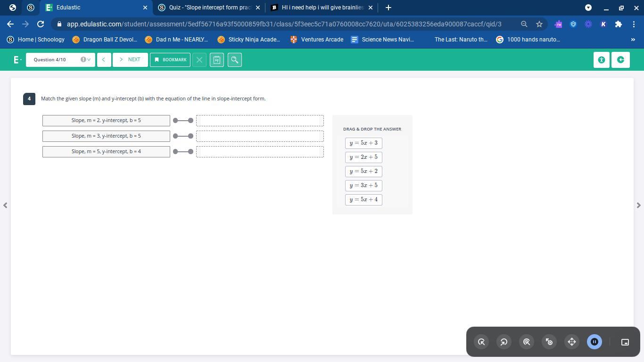Click drop zone for m = 3, b = 5
The width and height of the screenshot is (644, 362).
point(260,136)
